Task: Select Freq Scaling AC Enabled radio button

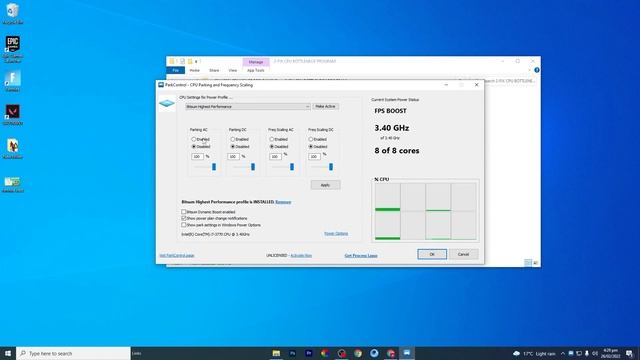Action: click(271, 139)
